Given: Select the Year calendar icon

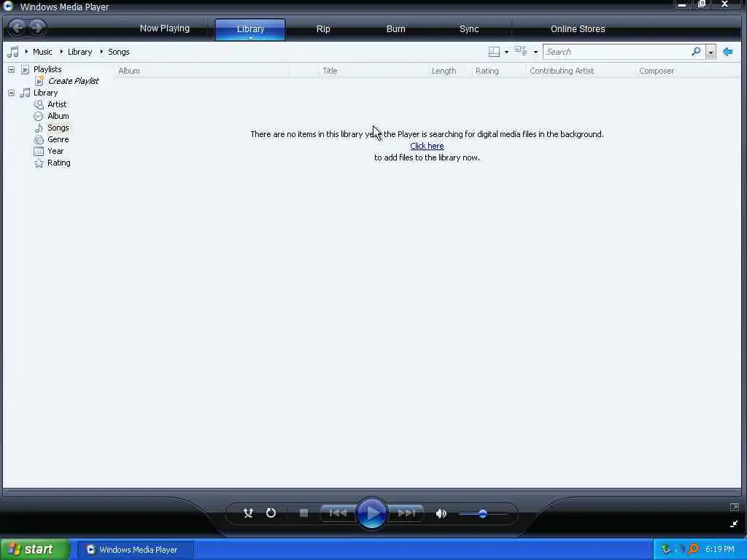Looking at the screenshot, I should (x=39, y=152).
